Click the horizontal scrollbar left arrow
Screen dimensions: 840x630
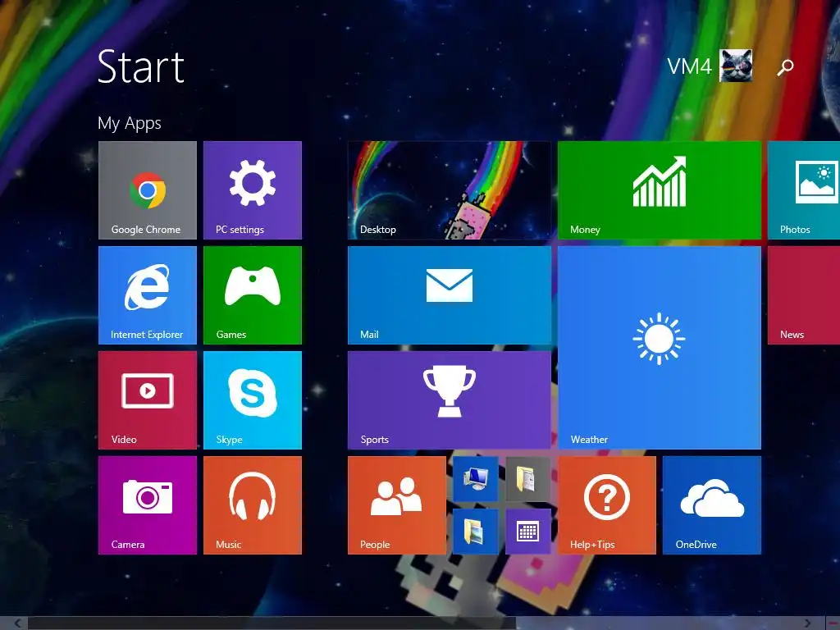pyautogui.click(x=18, y=623)
